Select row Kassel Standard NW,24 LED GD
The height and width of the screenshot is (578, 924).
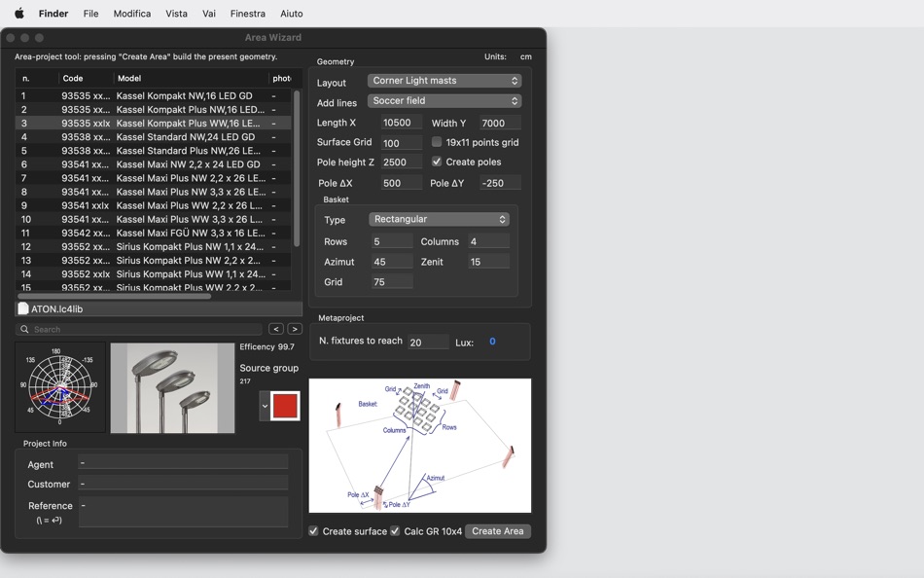coord(154,137)
